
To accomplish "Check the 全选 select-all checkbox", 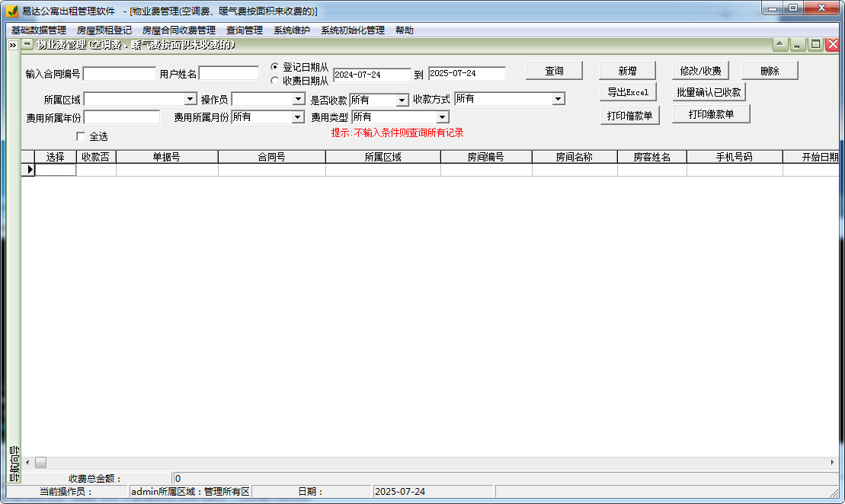I will [81, 136].
